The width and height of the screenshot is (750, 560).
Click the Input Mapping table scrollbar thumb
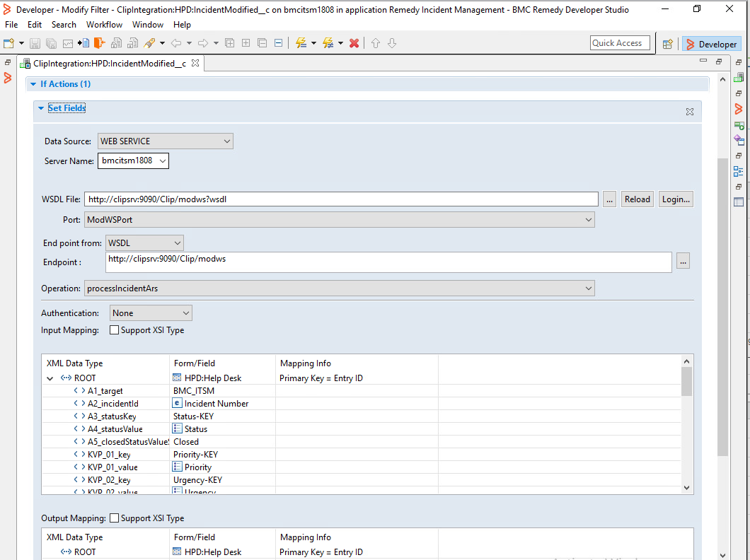coord(686,381)
